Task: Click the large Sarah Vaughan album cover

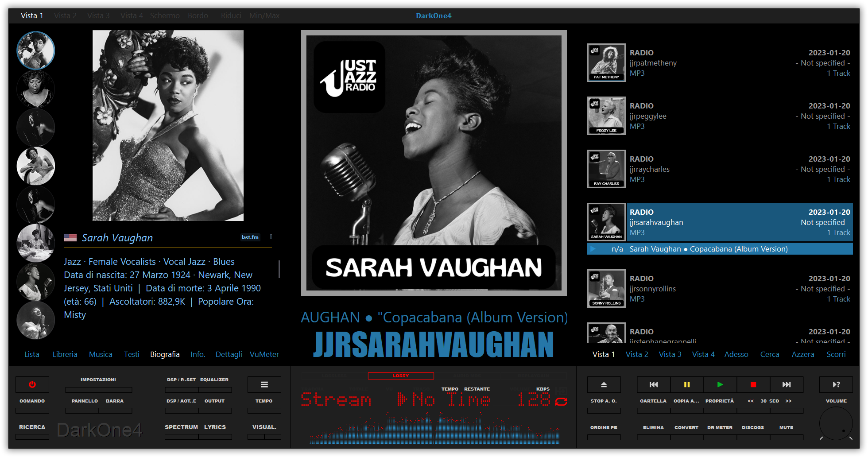Action: pyautogui.click(x=434, y=163)
